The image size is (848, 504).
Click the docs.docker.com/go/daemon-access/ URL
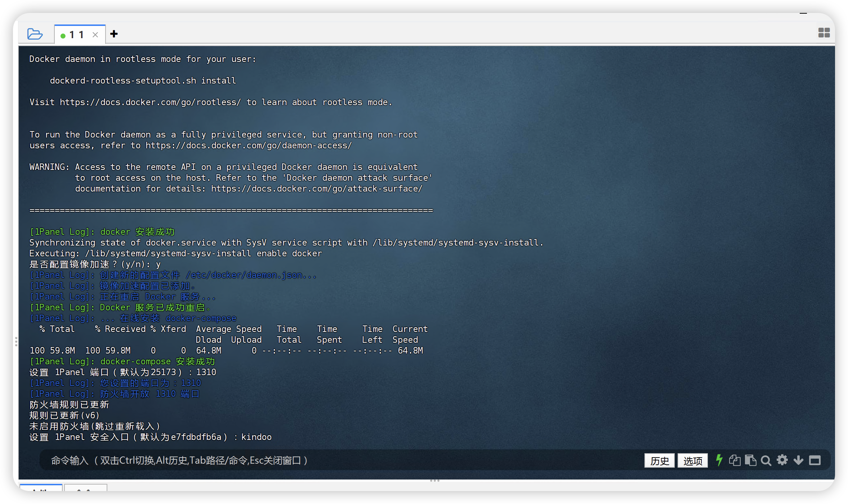[x=249, y=145]
